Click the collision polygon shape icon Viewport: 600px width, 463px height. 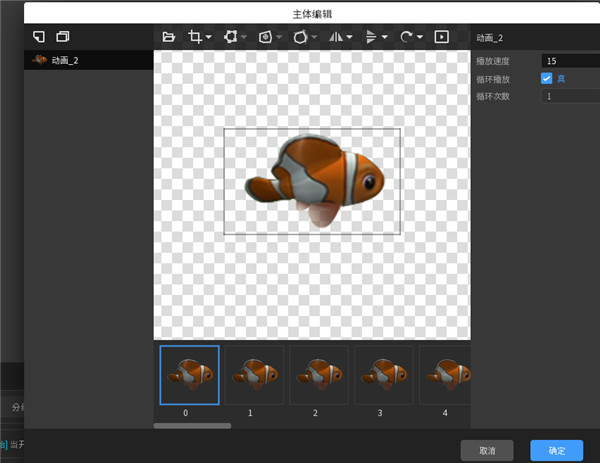[301, 37]
